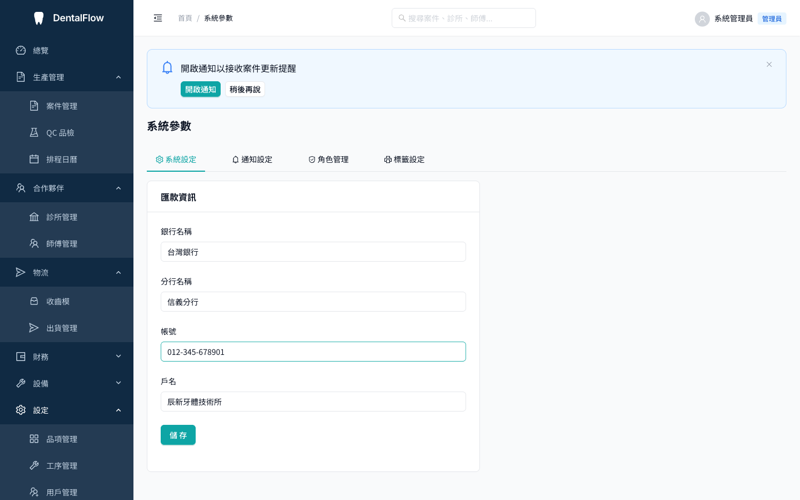Viewport: 800px width, 500px height.
Task: Collapse the 生產管理 menu group
Action: point(67,77)
